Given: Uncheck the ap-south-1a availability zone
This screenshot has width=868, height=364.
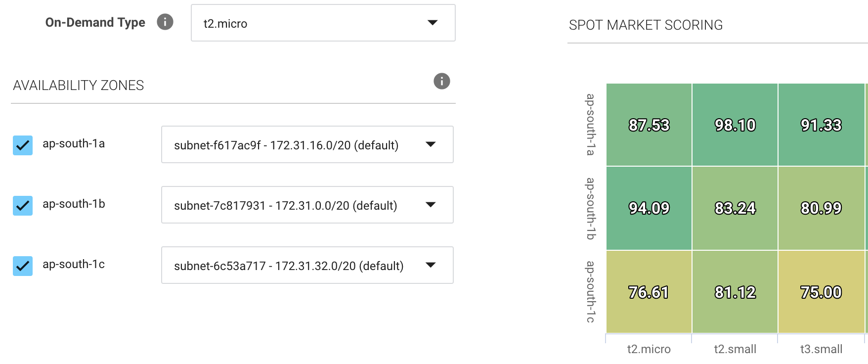Looking at the screenshot, I should pos(22,144).
